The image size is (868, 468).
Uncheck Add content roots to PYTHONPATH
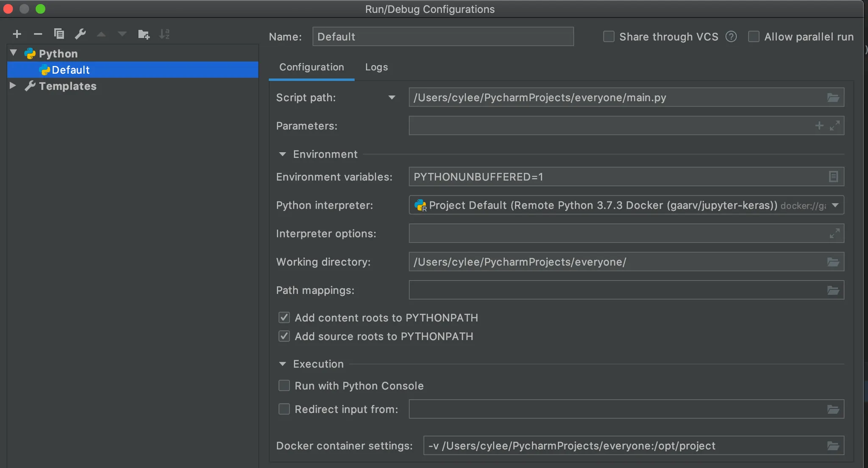coord(284,318)
